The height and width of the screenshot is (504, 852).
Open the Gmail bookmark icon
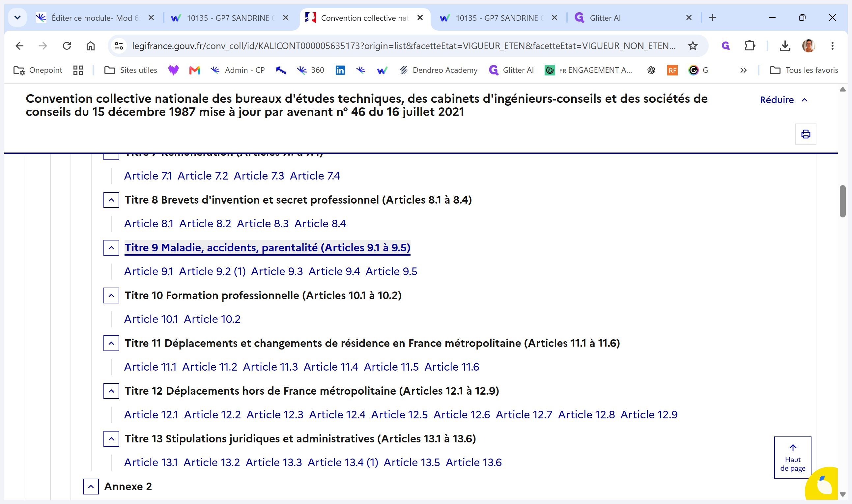(x=195, y=70)
